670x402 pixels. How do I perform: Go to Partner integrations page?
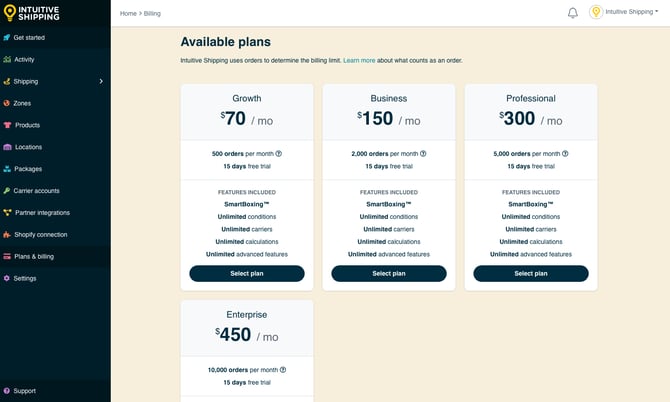click(42, 212)
